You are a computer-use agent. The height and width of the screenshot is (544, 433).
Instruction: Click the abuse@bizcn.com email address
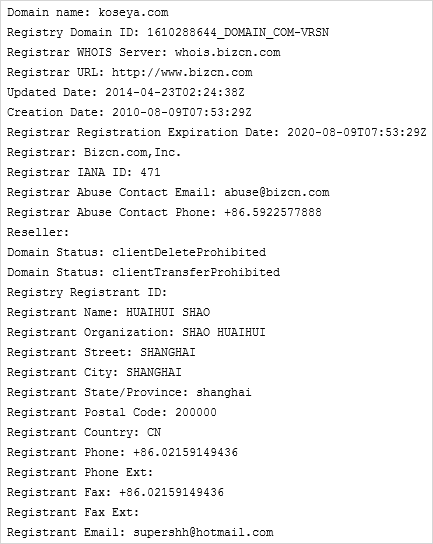pyautogui.click(x=277, y=193)
